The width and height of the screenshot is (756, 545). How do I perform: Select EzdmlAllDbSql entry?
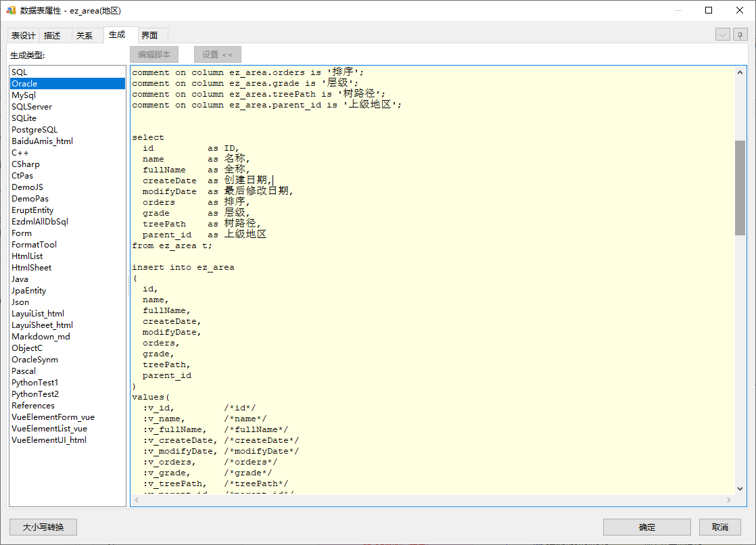pyautogui.click(x=68, y=222)
